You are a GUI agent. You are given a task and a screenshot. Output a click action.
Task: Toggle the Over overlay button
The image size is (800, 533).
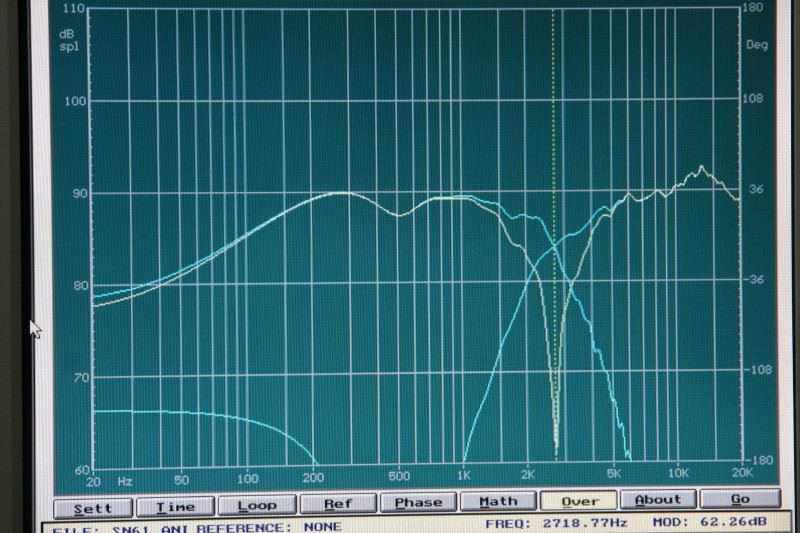579,502
